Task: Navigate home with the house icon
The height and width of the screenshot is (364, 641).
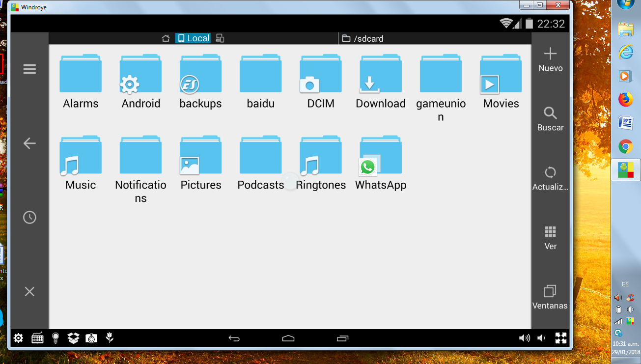Action: 166,38
